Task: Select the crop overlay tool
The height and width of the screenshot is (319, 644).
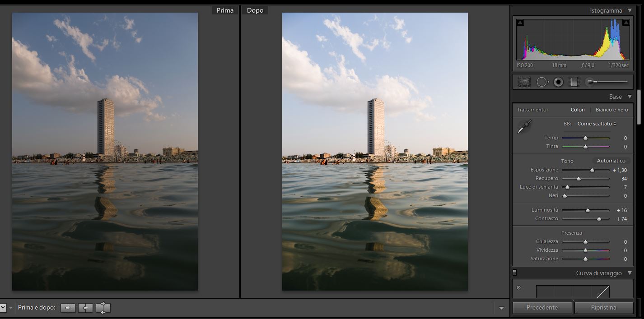Action: pyautogui.click(x=524, y=82)
